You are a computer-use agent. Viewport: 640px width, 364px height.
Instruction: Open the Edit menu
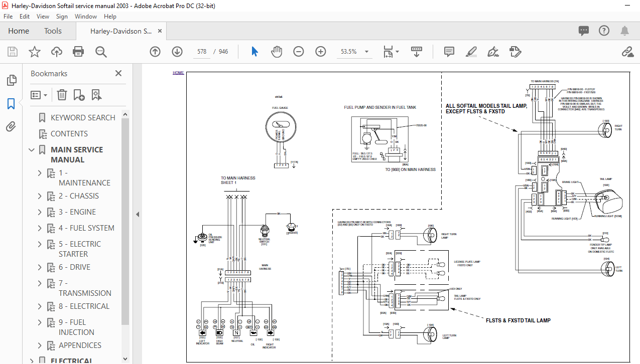(x=25, y=17)
